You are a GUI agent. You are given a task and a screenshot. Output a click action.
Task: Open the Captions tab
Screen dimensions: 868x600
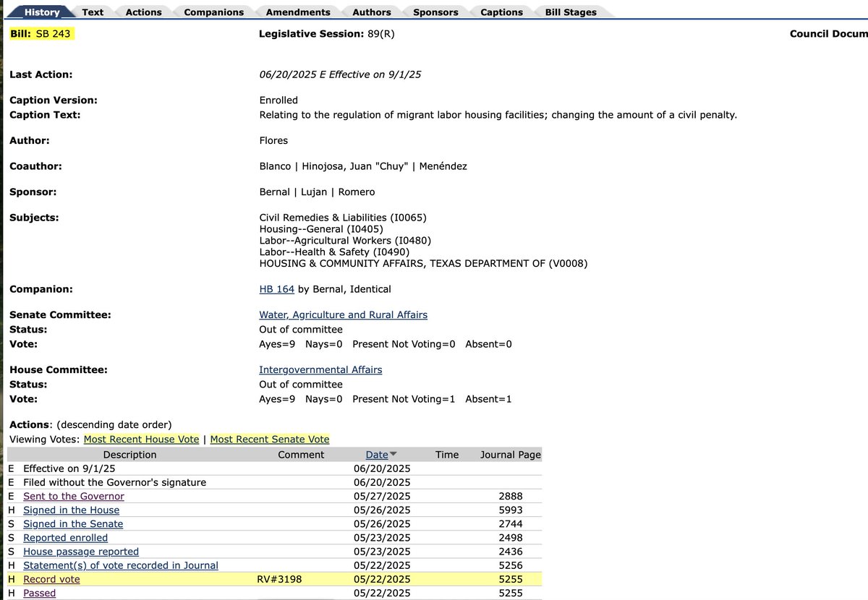[502, 12]
